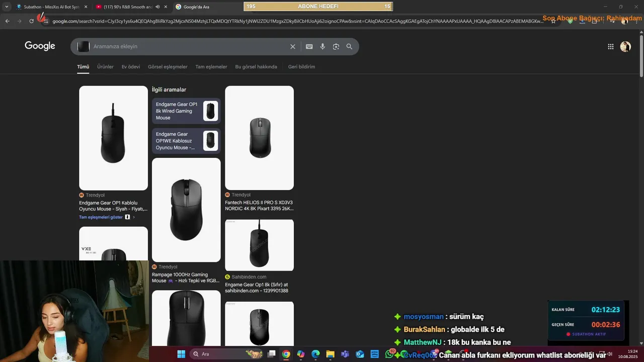Select the Tam eşlemeler tab
The width and height of the screenshot is (644, 362).
(x=211, y=67)
